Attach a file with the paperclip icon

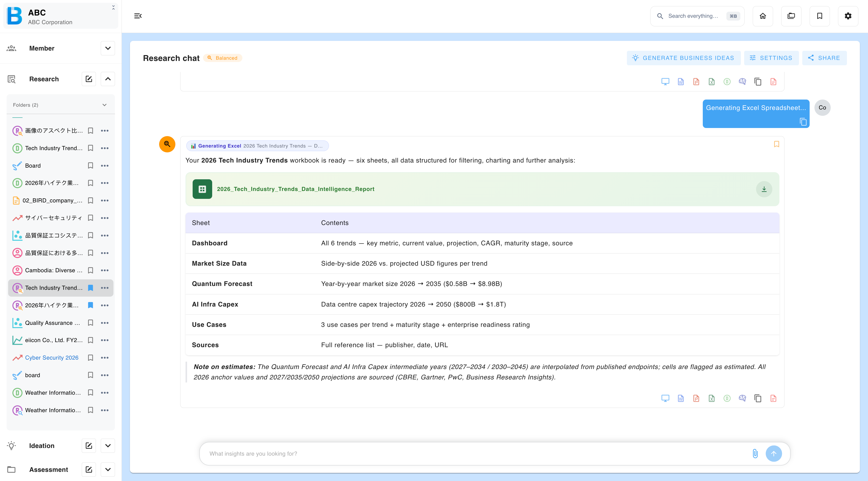tap(755, 454)
